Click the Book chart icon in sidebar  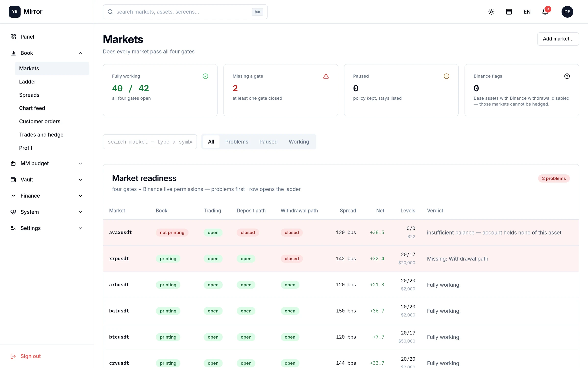pos(13,53)
